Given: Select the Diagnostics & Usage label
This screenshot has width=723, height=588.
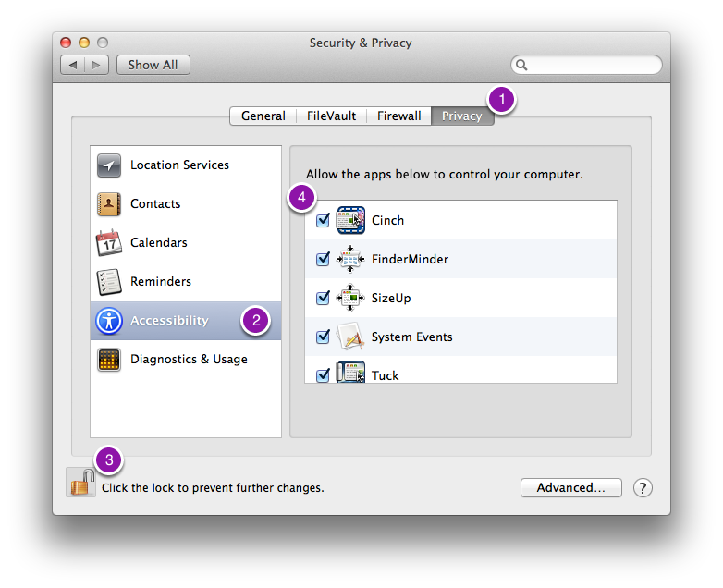Looking at the screenshot, I should [x=189, y=360].
